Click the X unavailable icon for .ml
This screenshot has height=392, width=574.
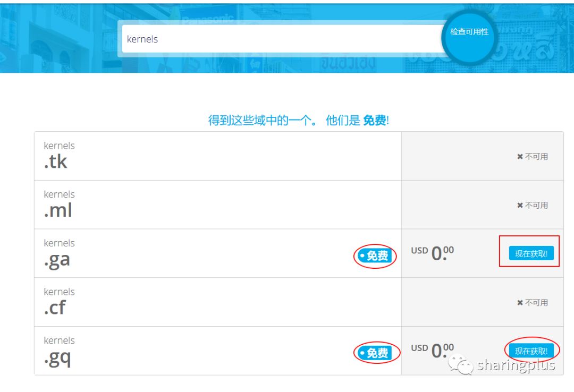tap(520, 206)
